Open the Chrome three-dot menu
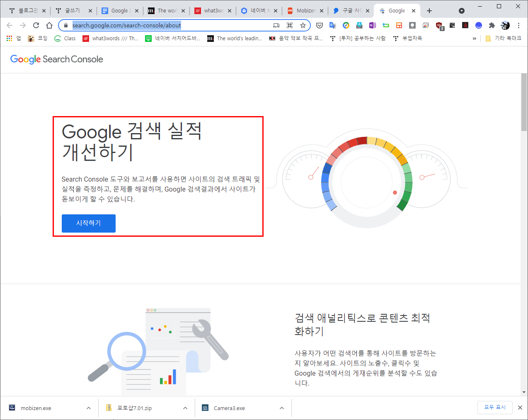Viewport: 528px width, 420px height. (x=518, y=25)
